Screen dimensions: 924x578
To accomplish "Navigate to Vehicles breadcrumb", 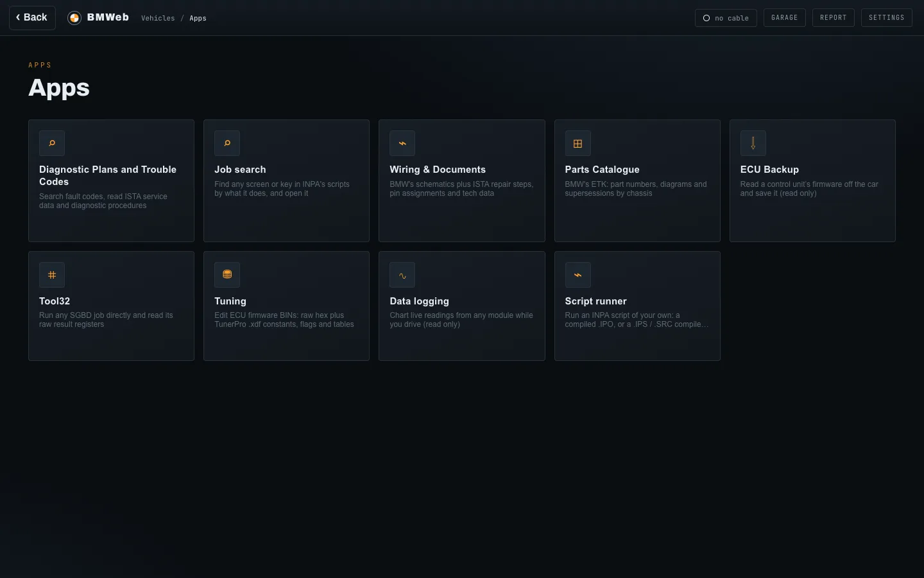I will click(158, 18).
